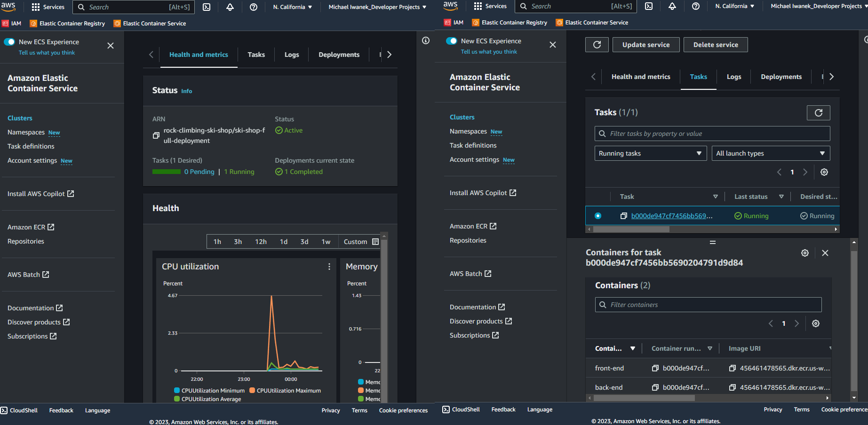Click AWS logo in right window
Screen dimensions: 868x425
click(x=451, y=6)
